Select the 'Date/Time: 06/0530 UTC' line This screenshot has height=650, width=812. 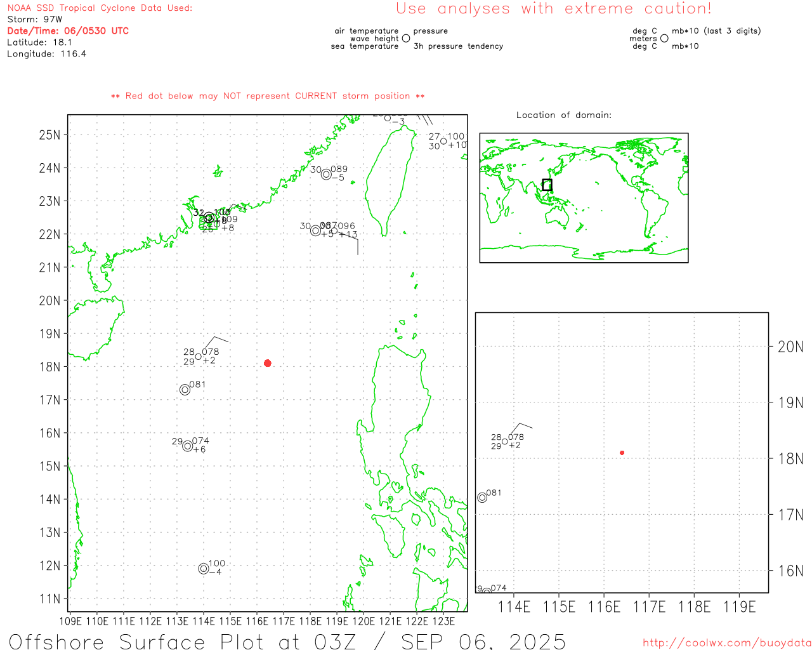coord(68,30)
